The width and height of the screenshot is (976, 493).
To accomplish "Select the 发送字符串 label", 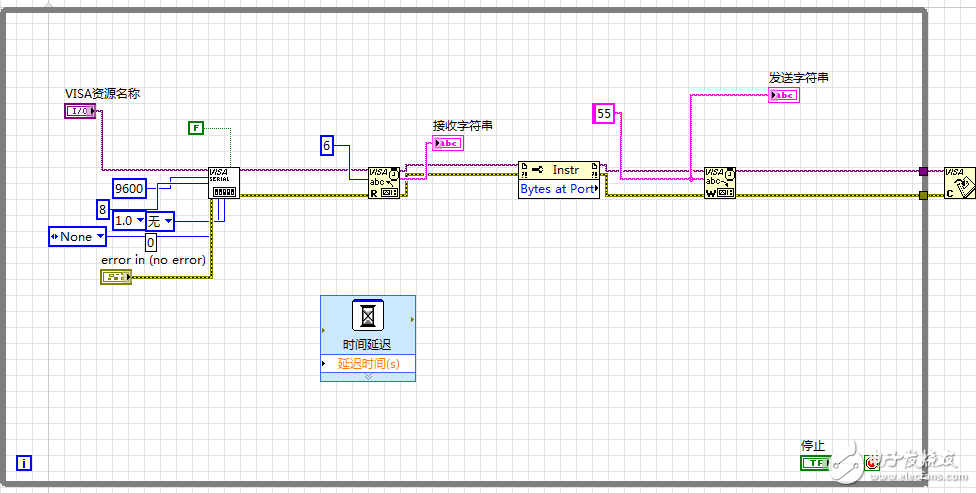I will (x=799, y=78).
